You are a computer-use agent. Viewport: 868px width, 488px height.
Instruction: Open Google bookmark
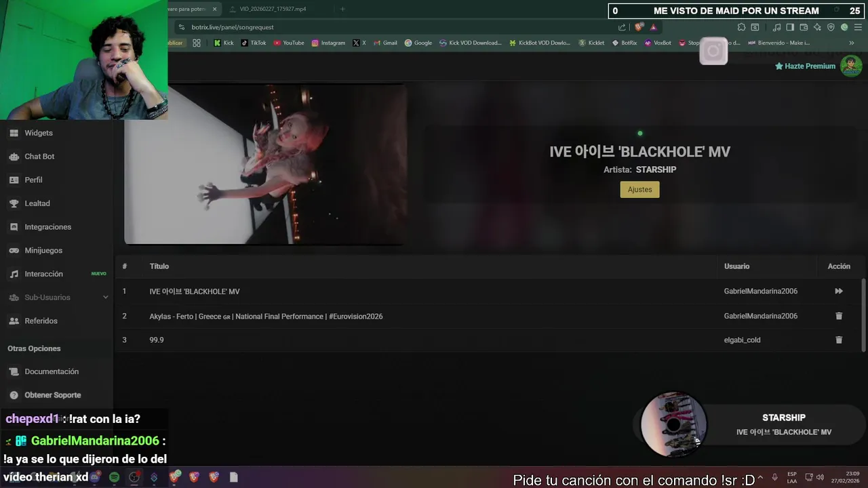418,43
